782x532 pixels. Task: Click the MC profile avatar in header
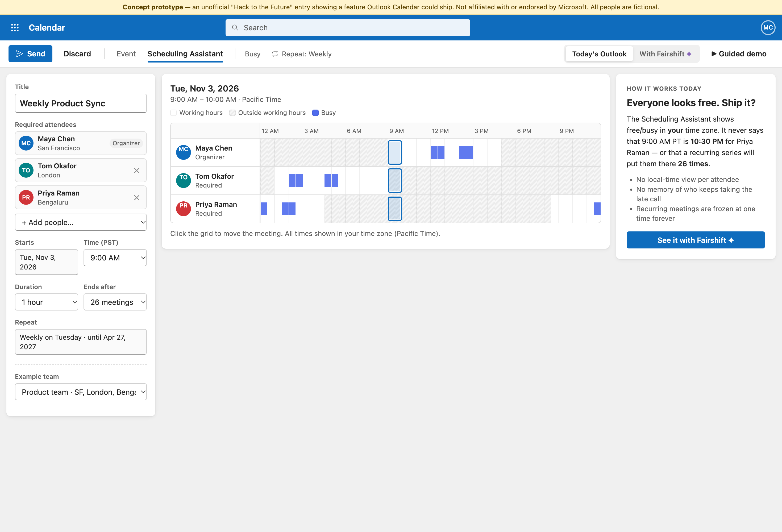point(768,28)
